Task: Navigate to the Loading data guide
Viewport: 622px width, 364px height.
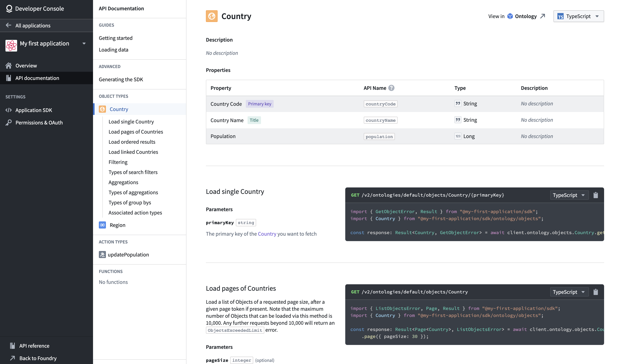Action: 113,50
